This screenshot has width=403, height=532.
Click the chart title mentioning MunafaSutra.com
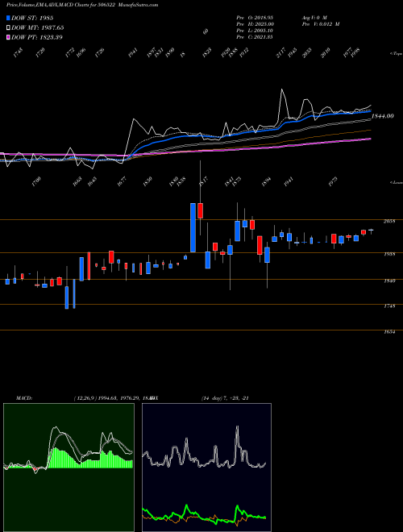(x=82, y=5)
